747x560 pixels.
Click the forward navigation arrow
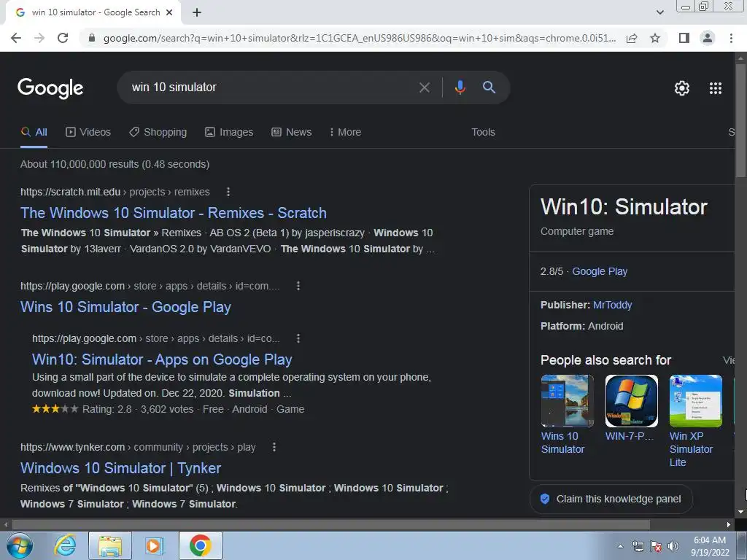coord(39,38)
